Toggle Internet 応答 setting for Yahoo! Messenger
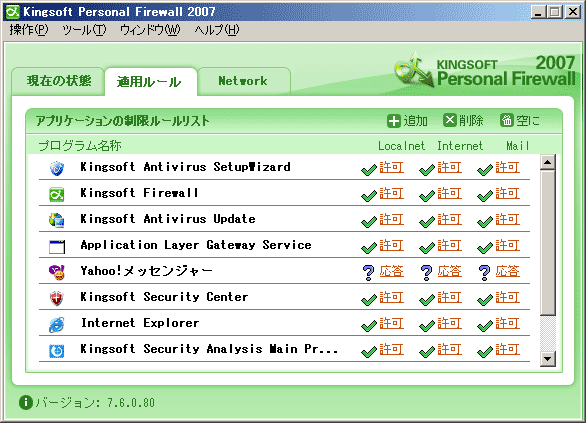The width and height of the screenshot is (586, 423). click(441, 272)
